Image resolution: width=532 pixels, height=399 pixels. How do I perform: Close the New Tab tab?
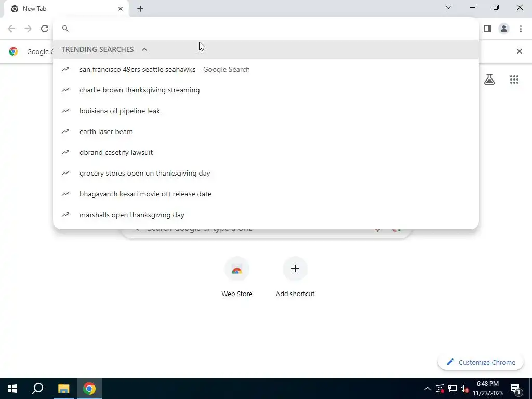click(121, 9)
